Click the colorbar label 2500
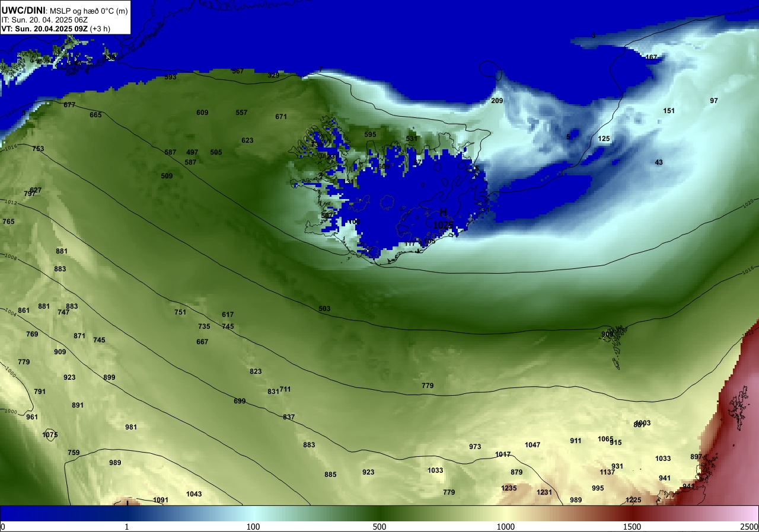This screenshot has width=759, height=532. (x=750, y=527)
